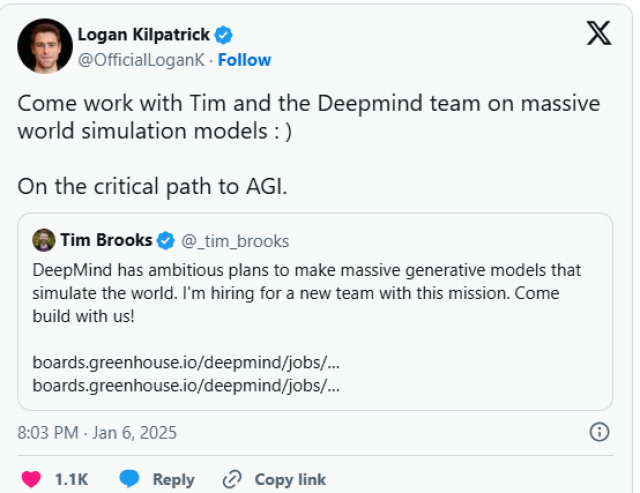This screenshot has height=493, width=640.
Task: Click the Tim Brooks name
Action: point(107,240)
